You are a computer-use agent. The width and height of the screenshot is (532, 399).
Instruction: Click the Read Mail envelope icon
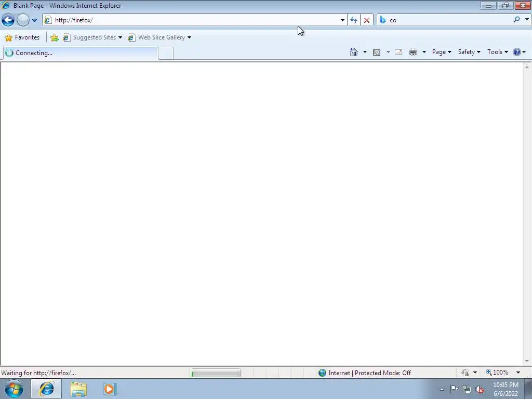point(398,52)
